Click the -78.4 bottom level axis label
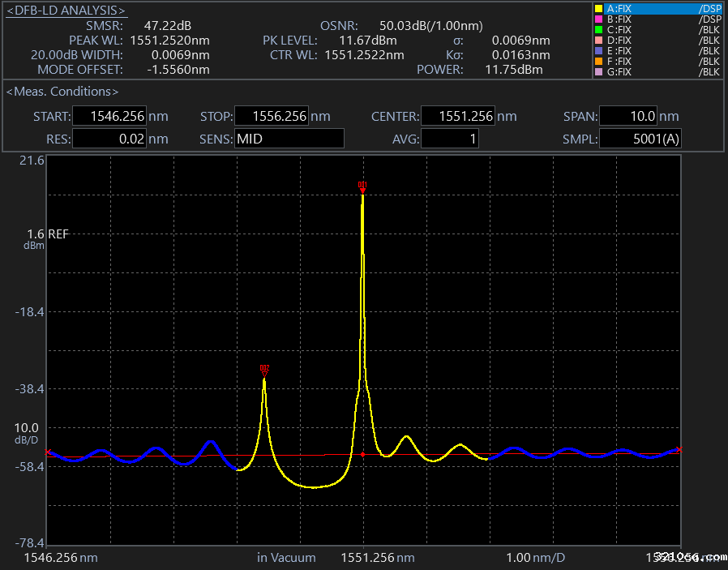This screenshot has height=570, width=728. coord(30,542)
